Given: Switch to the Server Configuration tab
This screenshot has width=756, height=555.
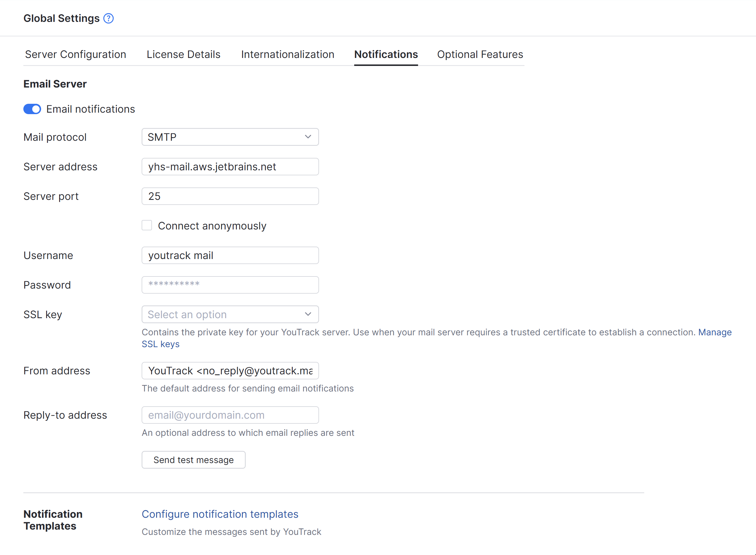Looking at the screenshot, I should point(76,54).
